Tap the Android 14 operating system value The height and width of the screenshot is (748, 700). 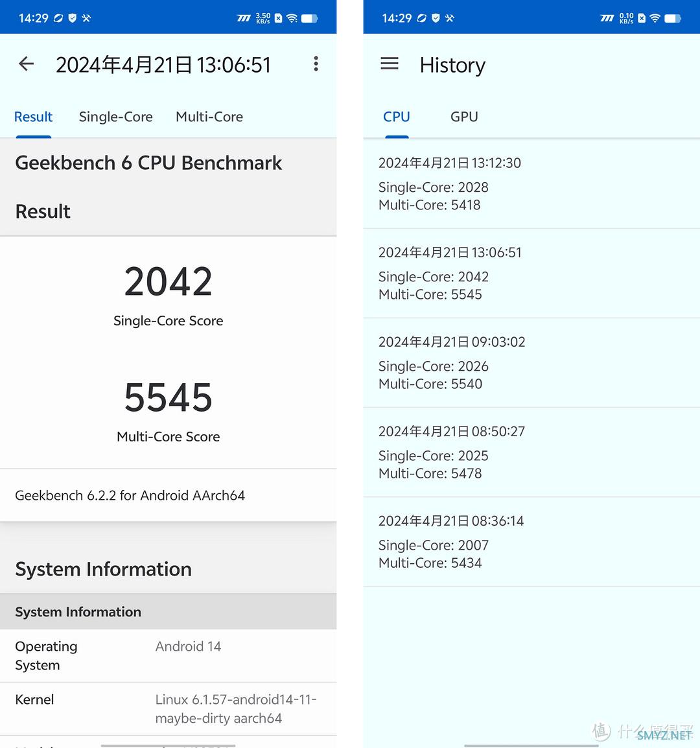point(188,646)
